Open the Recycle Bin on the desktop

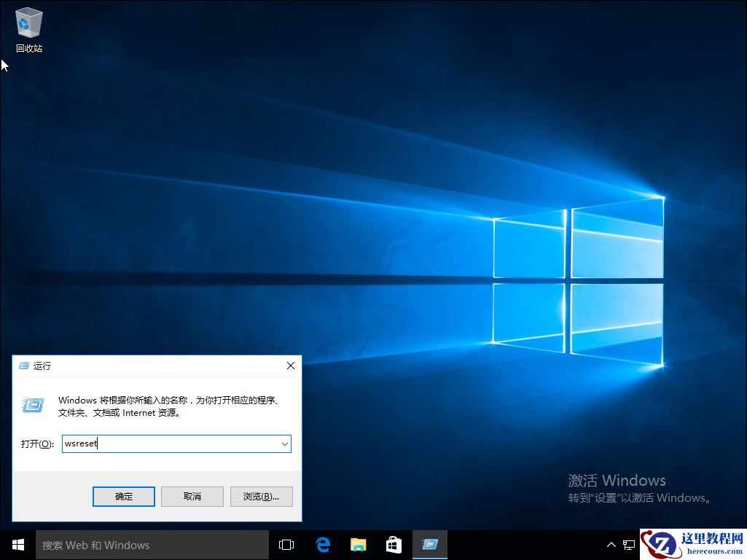[28, 22]
